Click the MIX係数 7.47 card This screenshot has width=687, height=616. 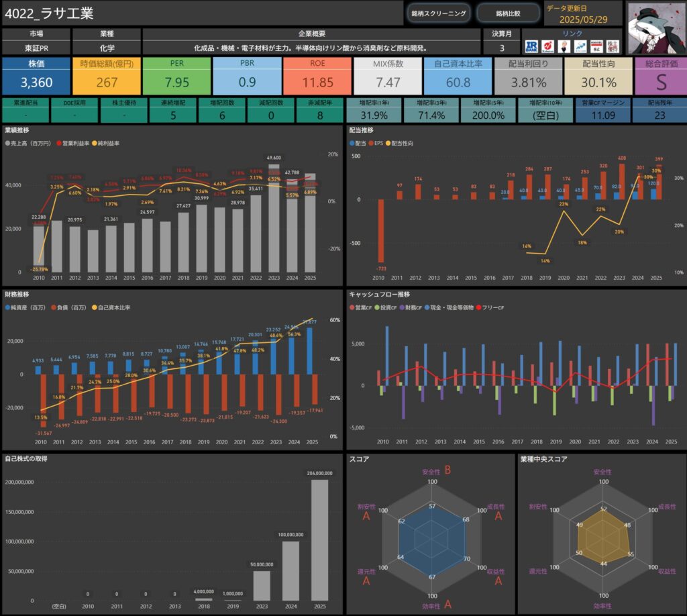(x=388, y=76)
